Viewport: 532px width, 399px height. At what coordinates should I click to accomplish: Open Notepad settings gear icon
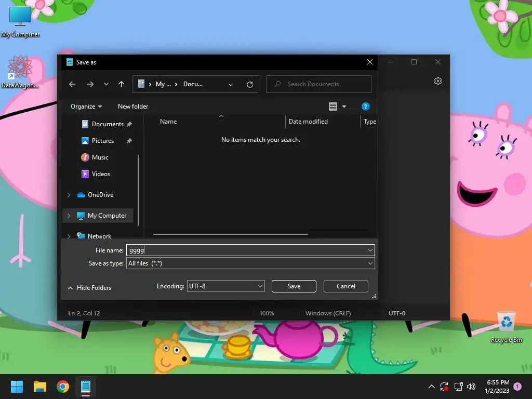[437, 81]
